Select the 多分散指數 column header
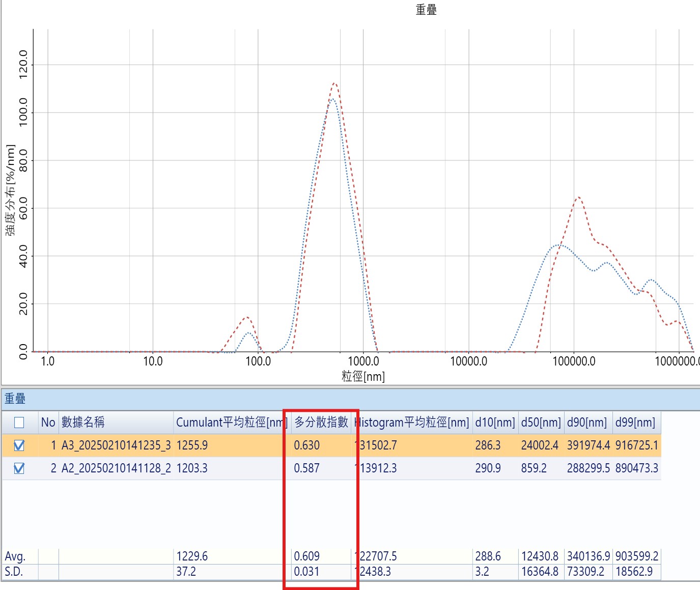Viewport: 700px width, 590px height. click(321, 423)
